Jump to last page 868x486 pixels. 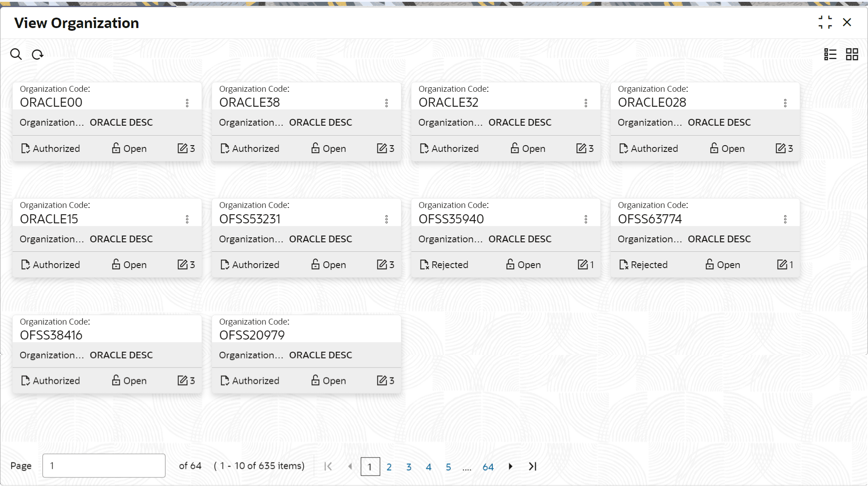533,467
